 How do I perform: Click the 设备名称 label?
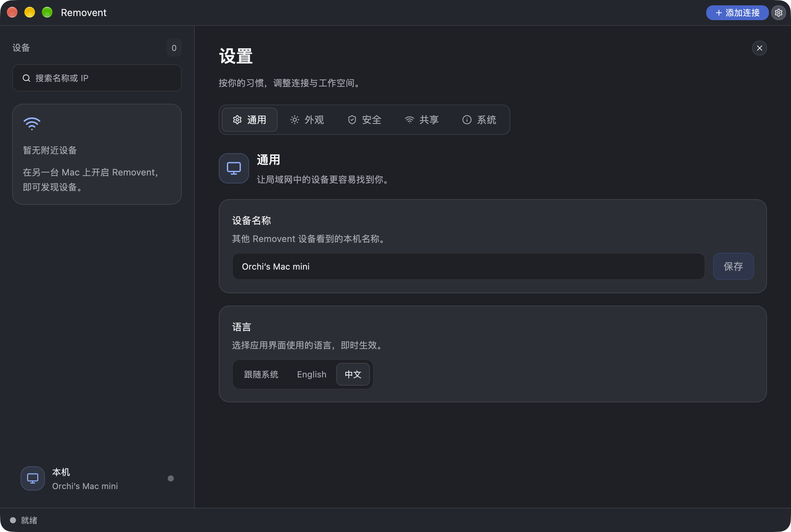click(x=251, y=221)
